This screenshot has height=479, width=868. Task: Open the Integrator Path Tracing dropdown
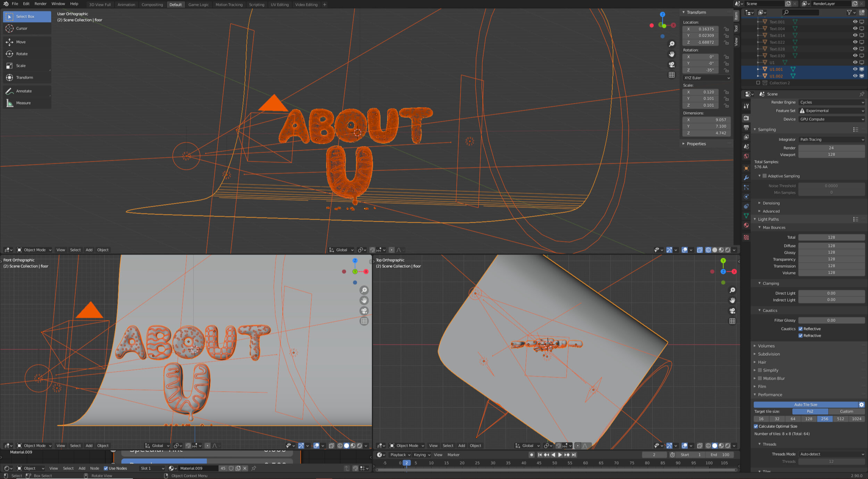point(831,139)
